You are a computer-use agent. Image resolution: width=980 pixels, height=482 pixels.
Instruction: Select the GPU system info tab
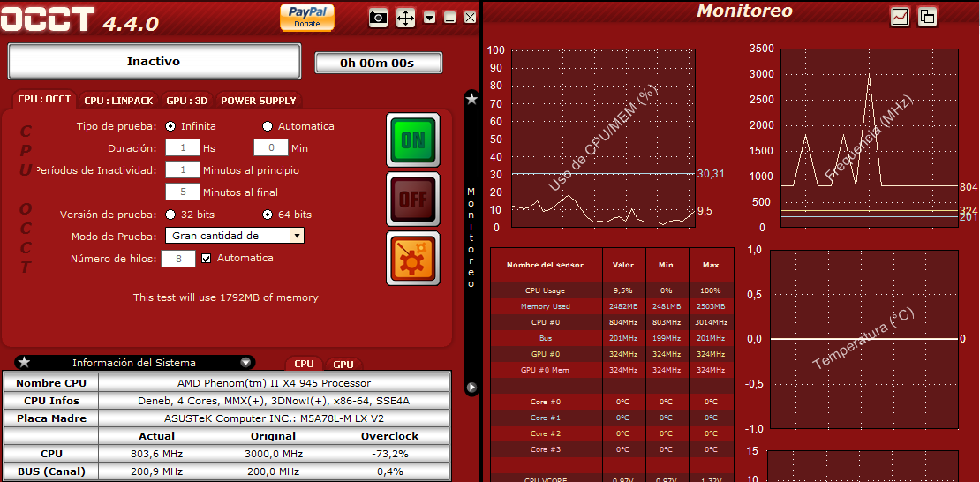click(x=343, y=365)
